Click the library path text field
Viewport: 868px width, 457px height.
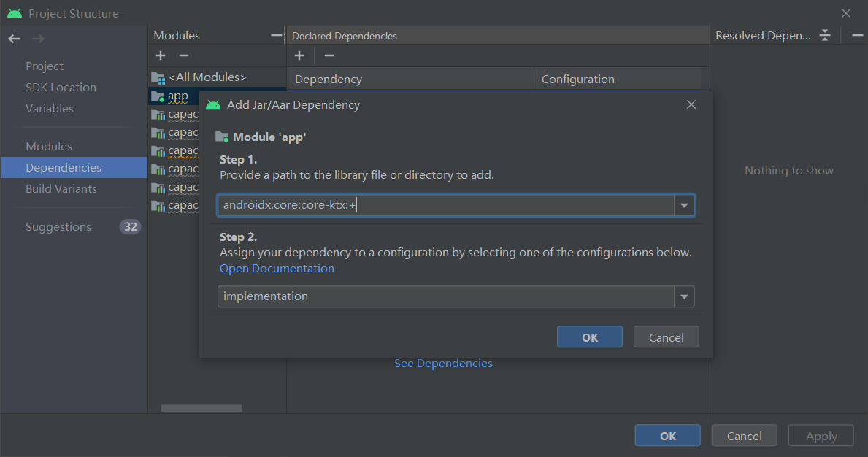[x=445, y=206]
